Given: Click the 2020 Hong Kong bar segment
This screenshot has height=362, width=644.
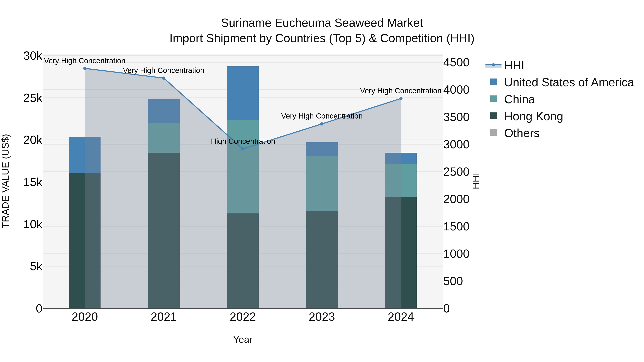Looking at the screenshot, I should pos(85,241).
